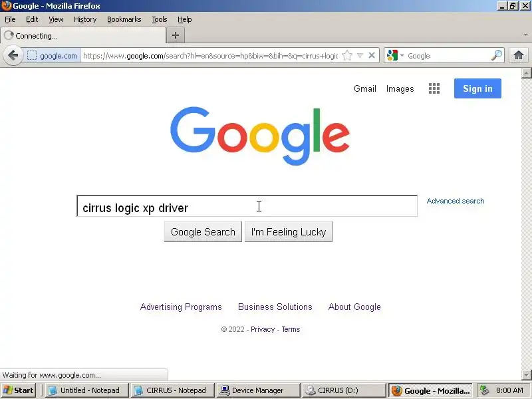Open the Terms link
The image size is (532, 399).
(x=291, y=329)
